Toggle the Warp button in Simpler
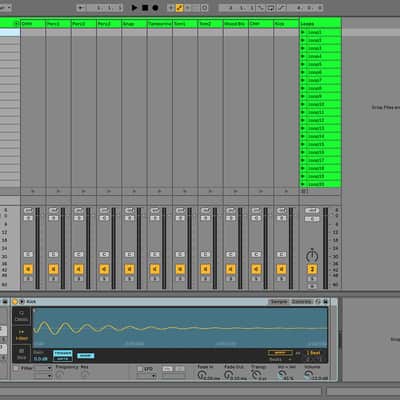Viewport: 400px width, 400px height. point(280,353)
